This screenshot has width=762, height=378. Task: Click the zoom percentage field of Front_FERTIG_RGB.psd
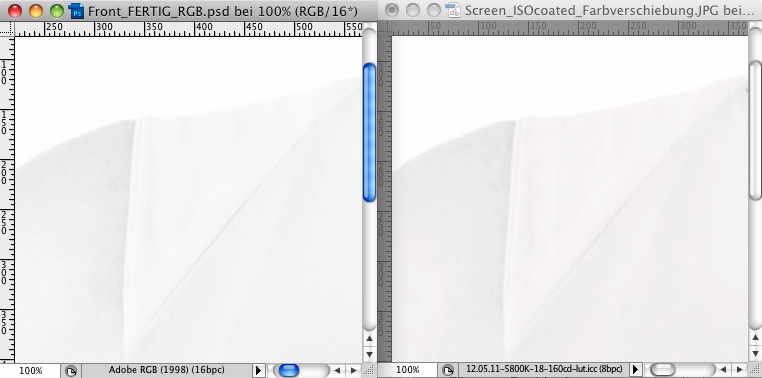click(x=31, y=371)
